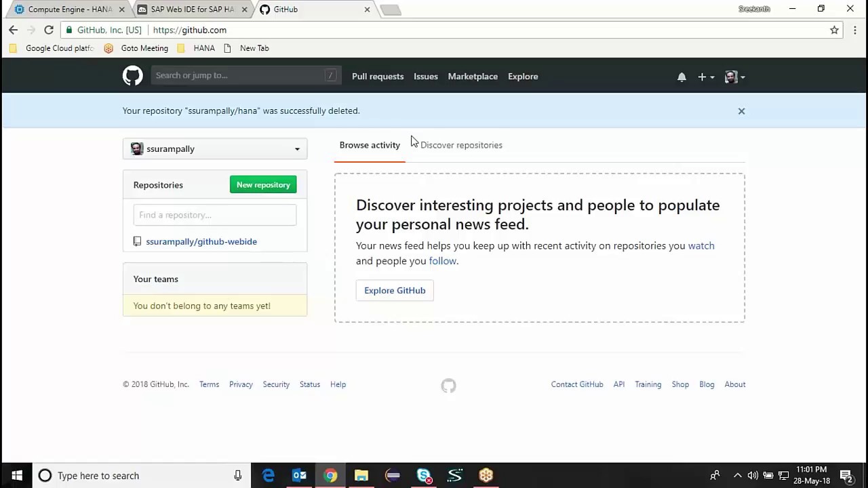
Task: Open Pull requests in the header
Action: point(378,77)
